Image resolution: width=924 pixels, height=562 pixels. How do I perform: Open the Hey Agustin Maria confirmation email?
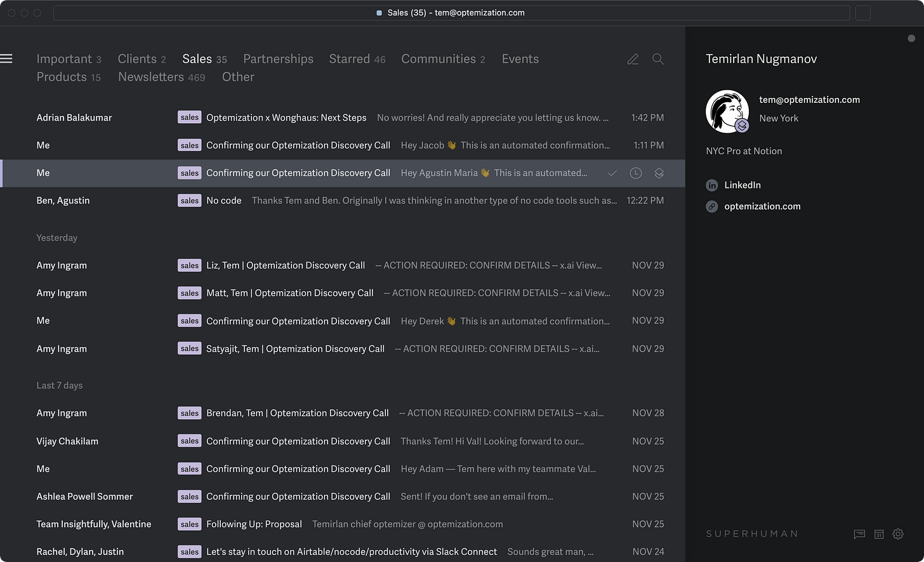tap(343, 173)
